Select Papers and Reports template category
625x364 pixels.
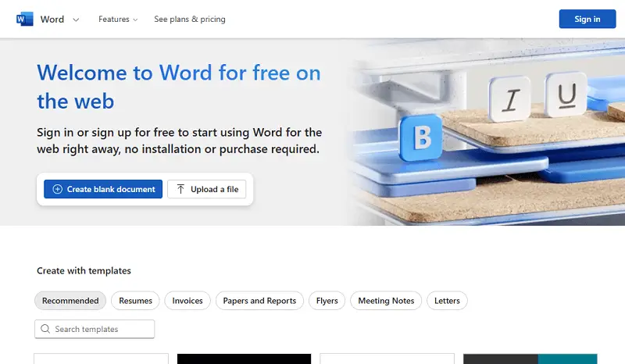[x=259, y=301]
